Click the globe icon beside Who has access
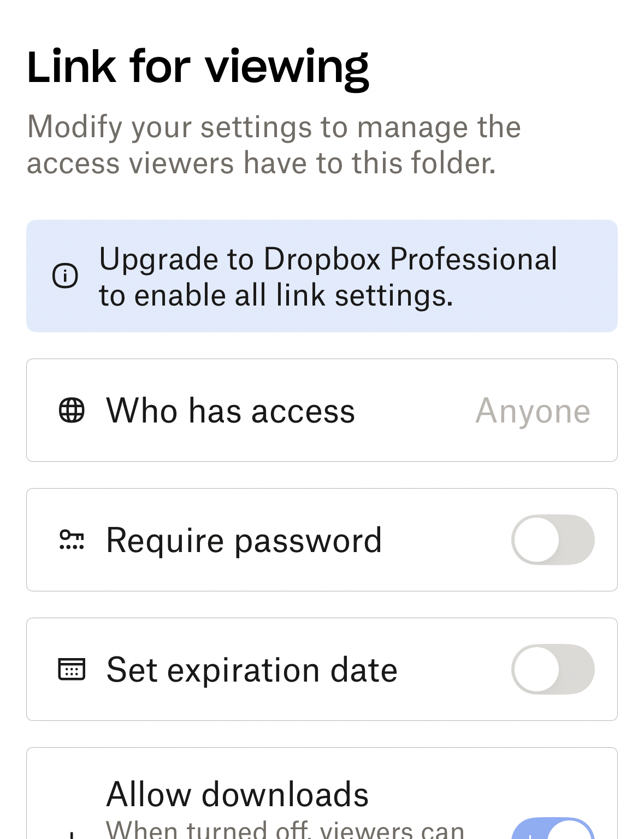Viewport: 644px width, 839px height. [72, 410]
